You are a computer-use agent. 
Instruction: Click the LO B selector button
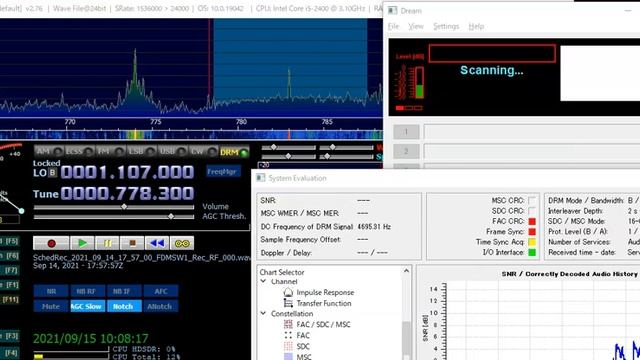pos(53,173)
